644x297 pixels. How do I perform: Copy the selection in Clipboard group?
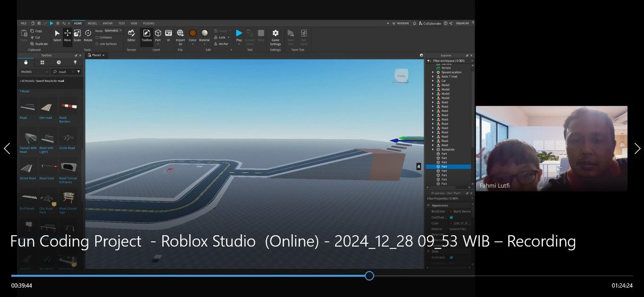coord(36,31)
